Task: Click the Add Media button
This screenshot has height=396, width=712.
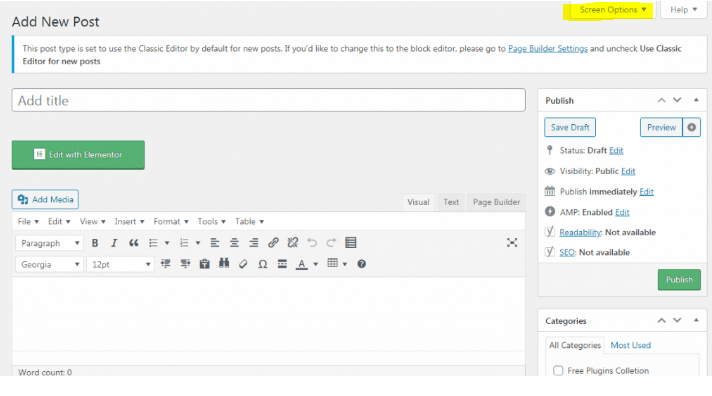Action: click(x=45, y=199)
